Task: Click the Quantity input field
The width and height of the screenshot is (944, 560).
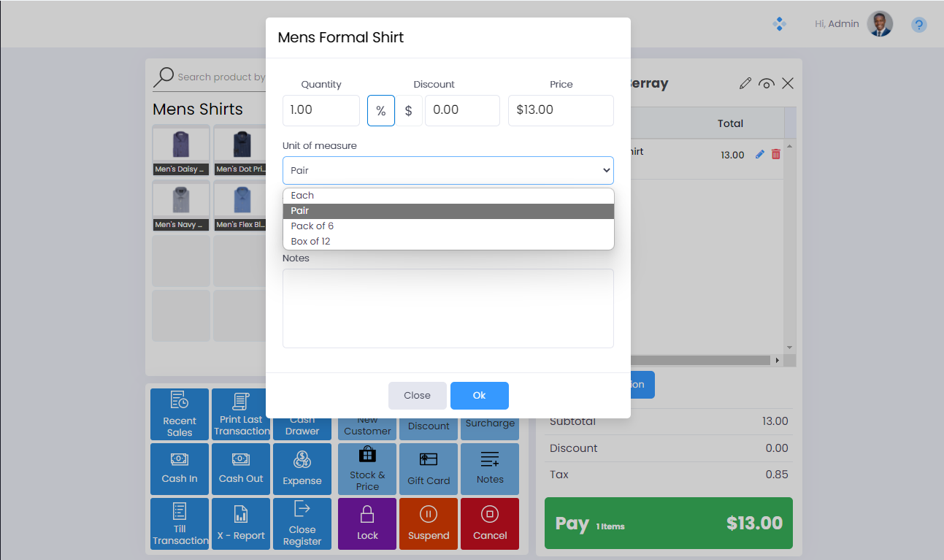Action: [x=321, y=110]
